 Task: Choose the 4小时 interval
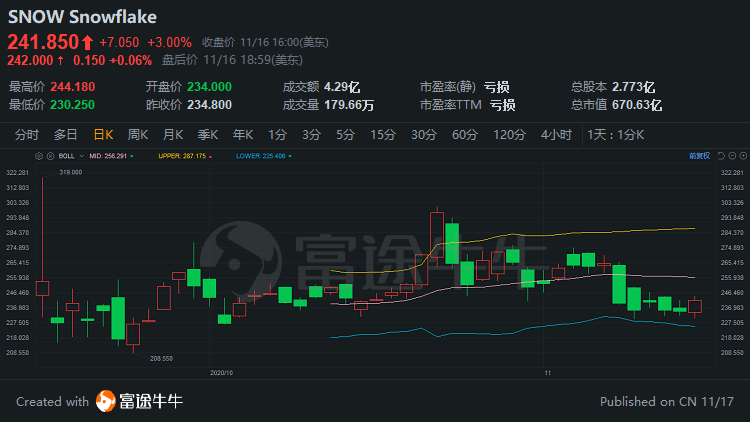point(556,135)
